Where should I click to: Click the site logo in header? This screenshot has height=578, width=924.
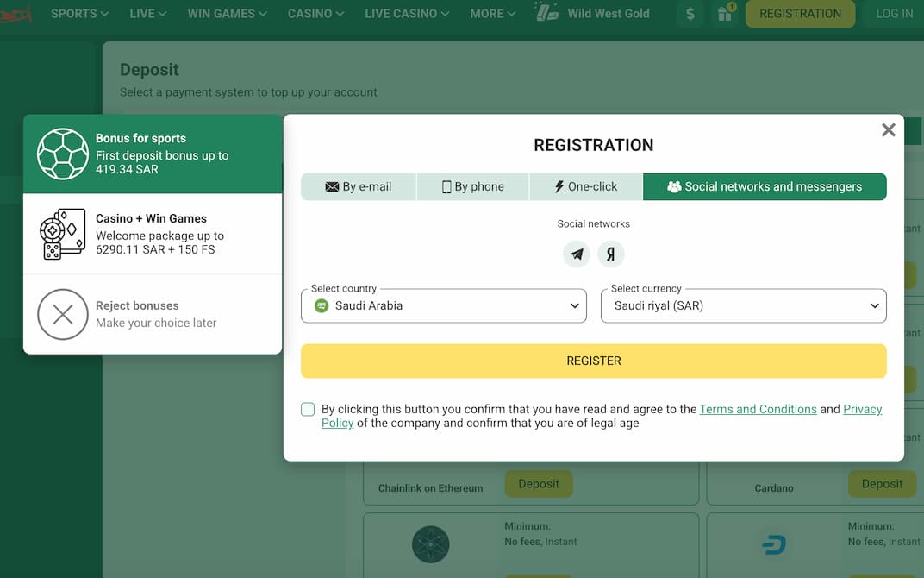tap(16, 14)
